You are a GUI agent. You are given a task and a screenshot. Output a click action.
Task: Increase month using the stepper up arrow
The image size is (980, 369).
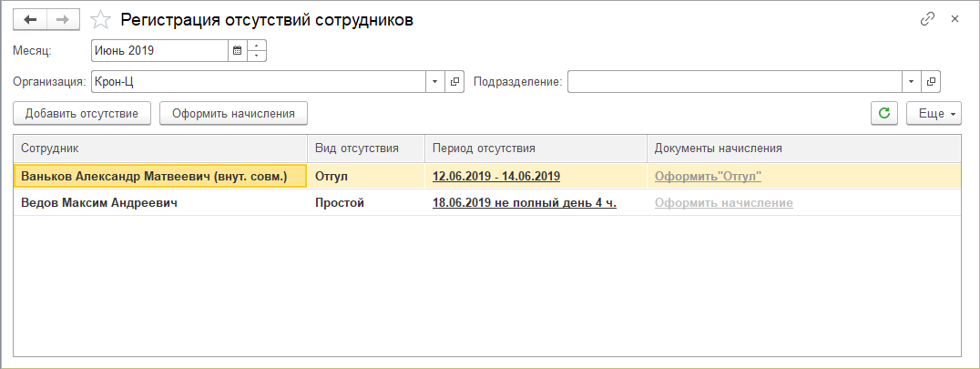257,46
